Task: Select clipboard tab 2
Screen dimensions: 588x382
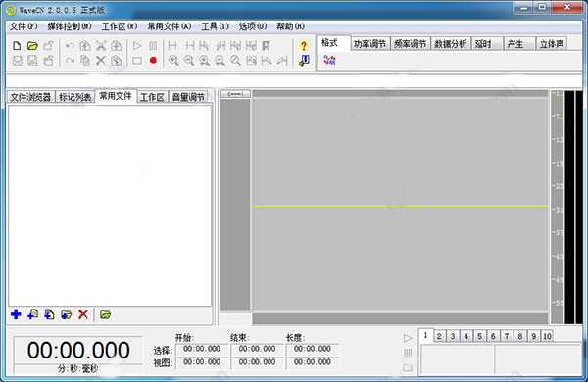Action: point(439,336)
